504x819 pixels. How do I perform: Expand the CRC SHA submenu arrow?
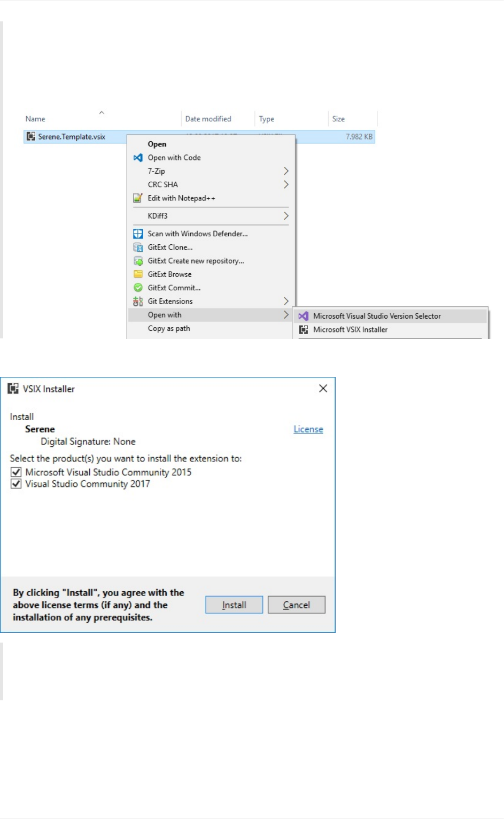pyautogui.click(x=286, y=184)
